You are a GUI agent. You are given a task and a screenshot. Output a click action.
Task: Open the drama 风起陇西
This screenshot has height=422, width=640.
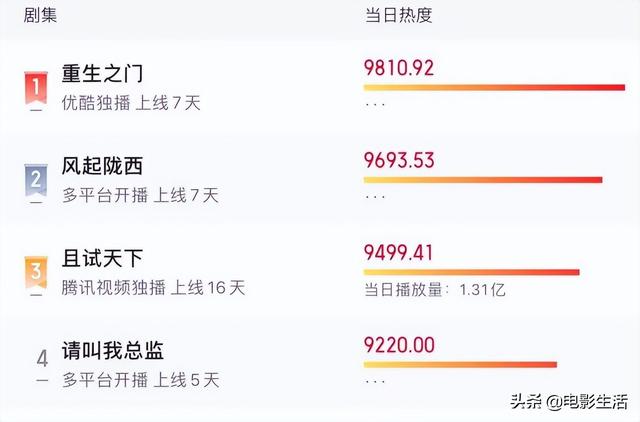103,166
